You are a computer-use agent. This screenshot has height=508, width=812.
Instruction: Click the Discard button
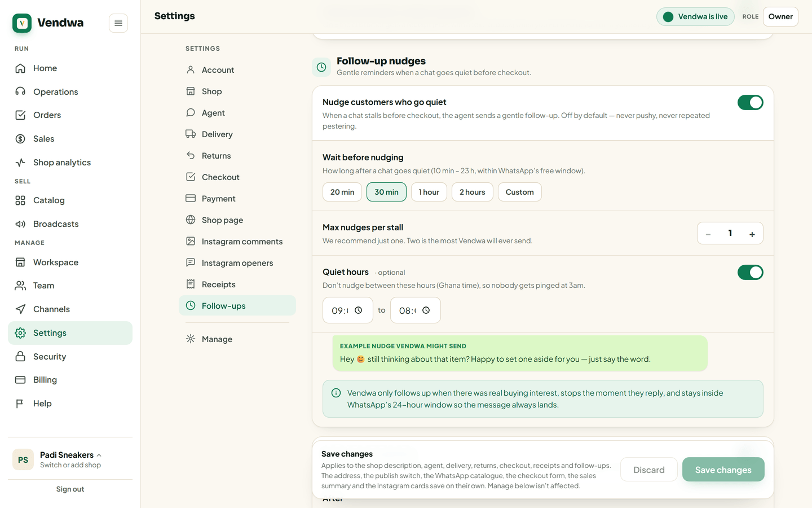[649, 470]
